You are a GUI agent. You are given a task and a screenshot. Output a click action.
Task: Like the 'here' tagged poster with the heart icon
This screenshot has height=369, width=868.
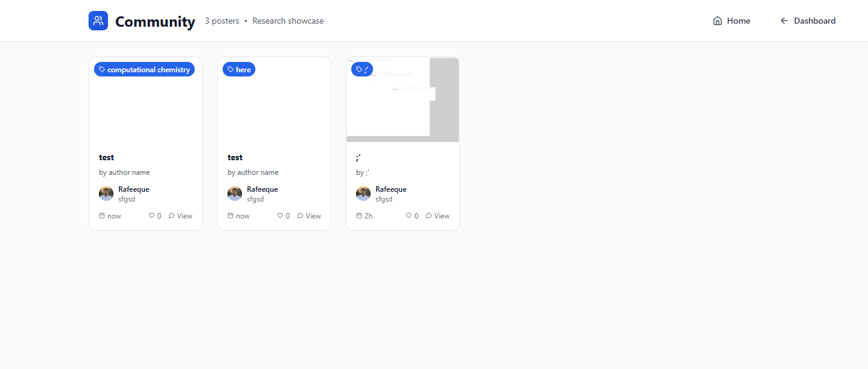tap(280, 215)
